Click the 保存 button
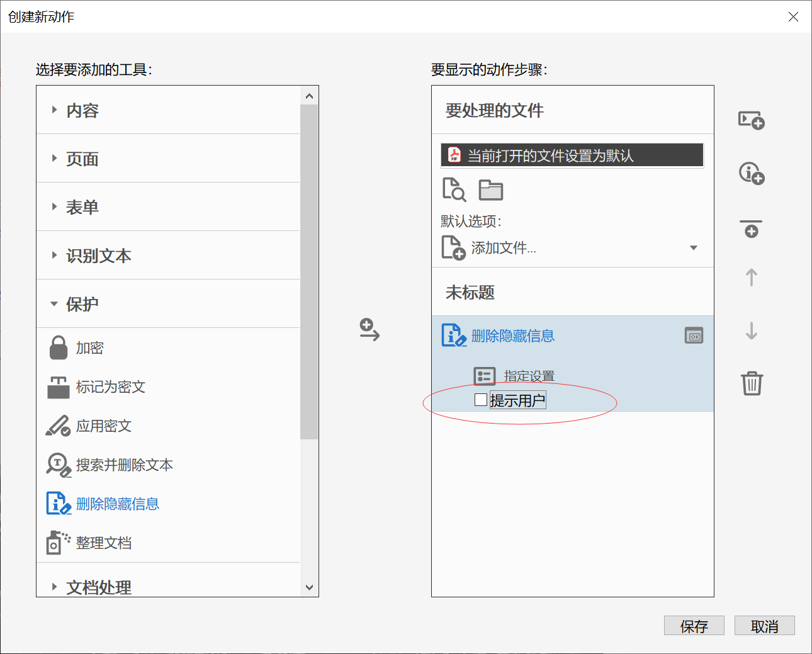 pos(694,626)
